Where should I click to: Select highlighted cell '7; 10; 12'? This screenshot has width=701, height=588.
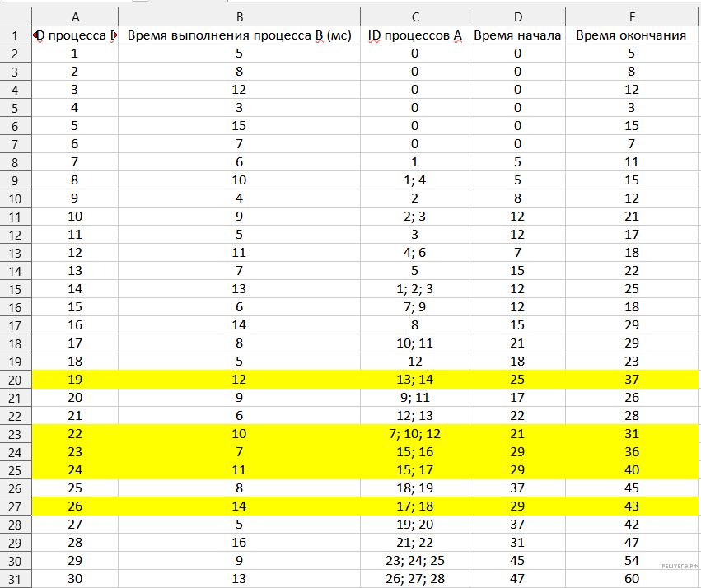(414, 433)
